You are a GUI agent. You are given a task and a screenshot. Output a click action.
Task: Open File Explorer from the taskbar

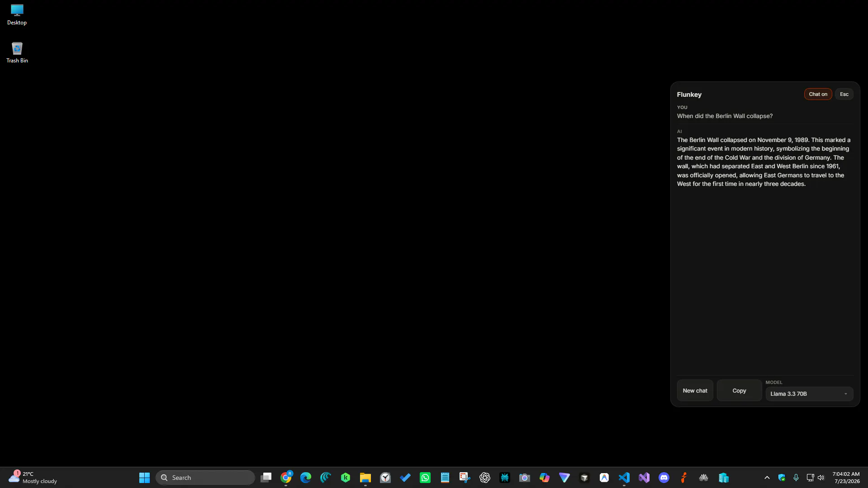tap(365, 478)
